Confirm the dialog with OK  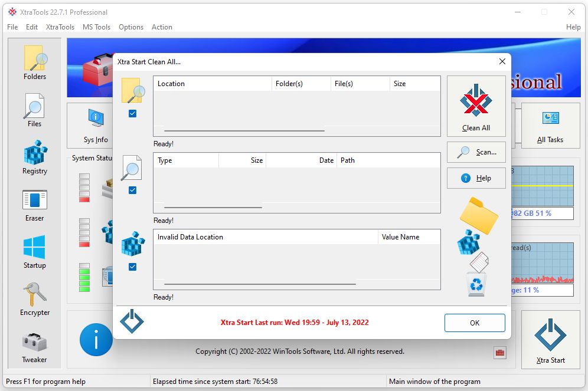(475, 323)
